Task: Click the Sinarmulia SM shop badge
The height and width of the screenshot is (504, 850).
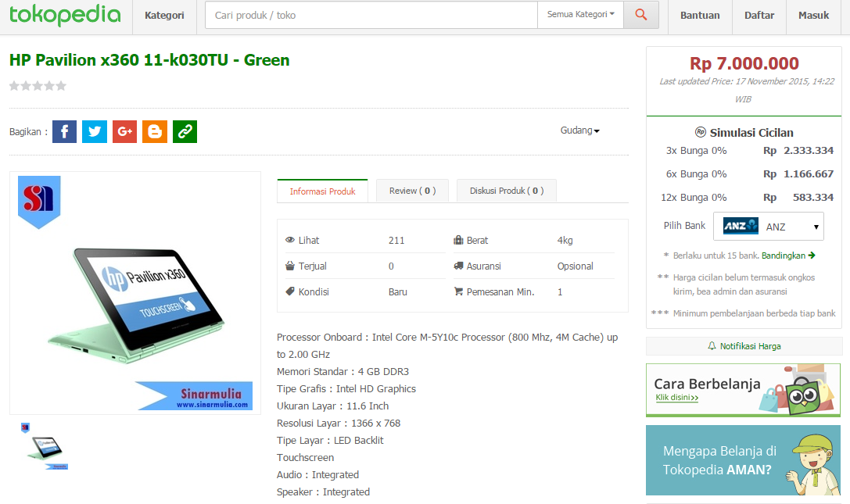Action: (39, 202)
